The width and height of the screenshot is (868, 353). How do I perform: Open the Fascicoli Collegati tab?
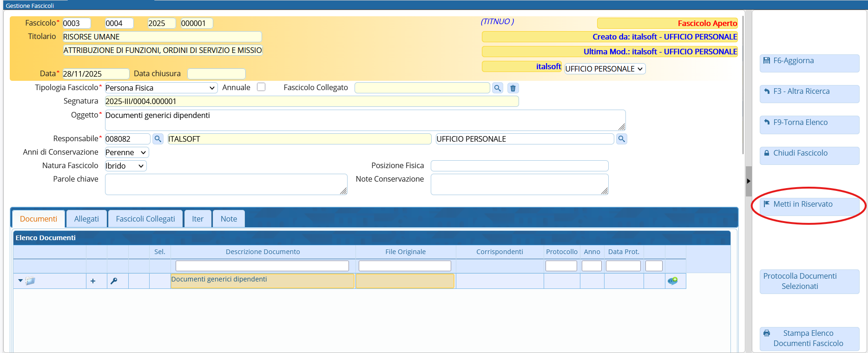[145, 219]
